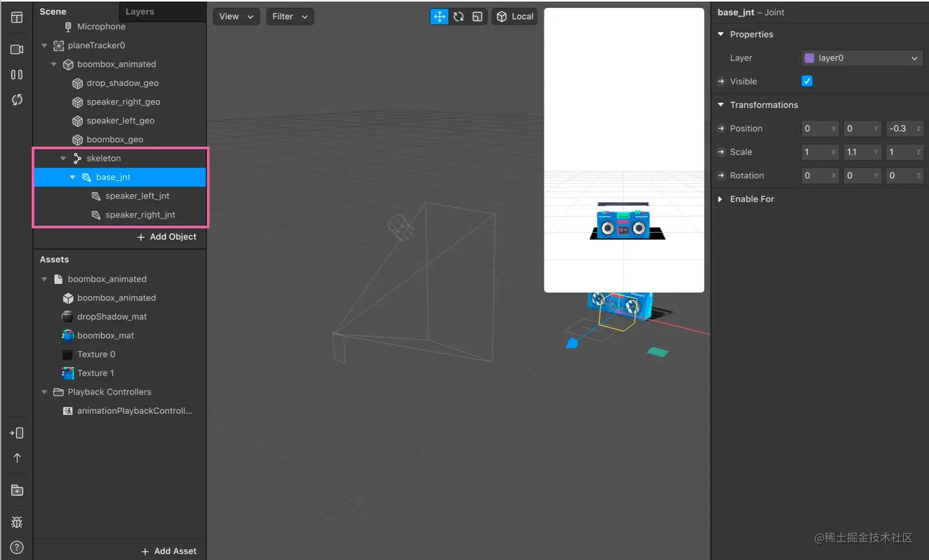Click the Position Z field showing -0.3
929x560 pixels.
pos(904,128)
